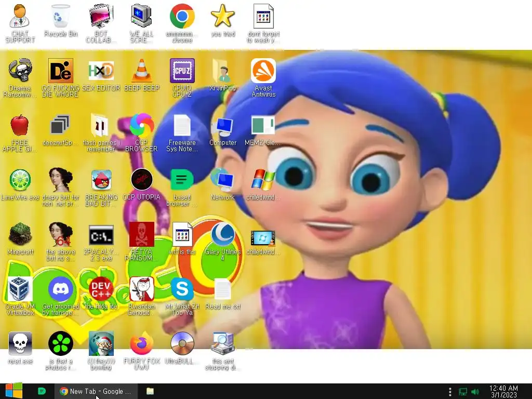The width and height of the screenshot is (532, 399).
Task: Select the Discord logo desktop icon
Action: [x=60, y=296]
